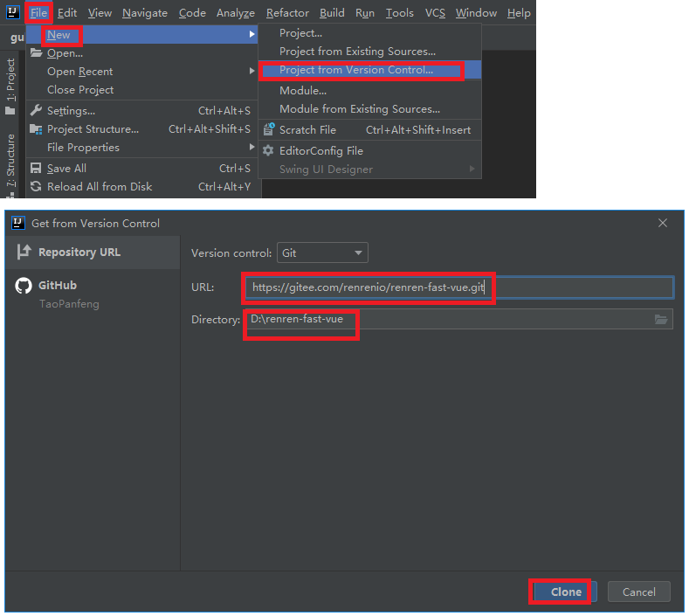Expand the File Properties submenu arrow
Screen dimensions: 689x616
pyautogui.click(x=251, y=147)
